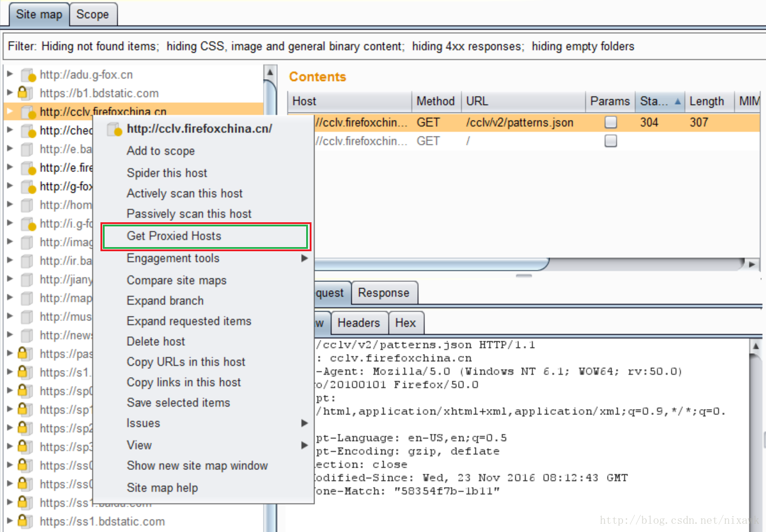Switch to the Headers view tab

pyautogui.click(x=359, y=323)
